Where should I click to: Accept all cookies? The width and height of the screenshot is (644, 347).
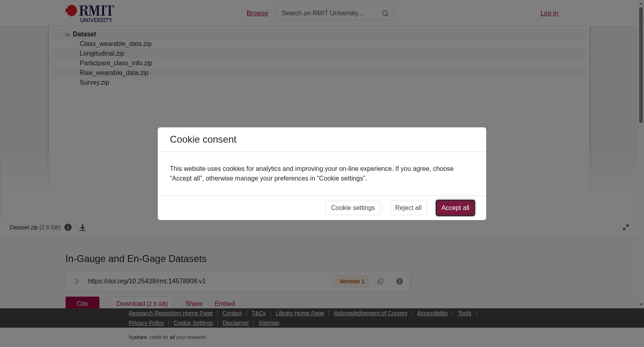tap(455, 208)
